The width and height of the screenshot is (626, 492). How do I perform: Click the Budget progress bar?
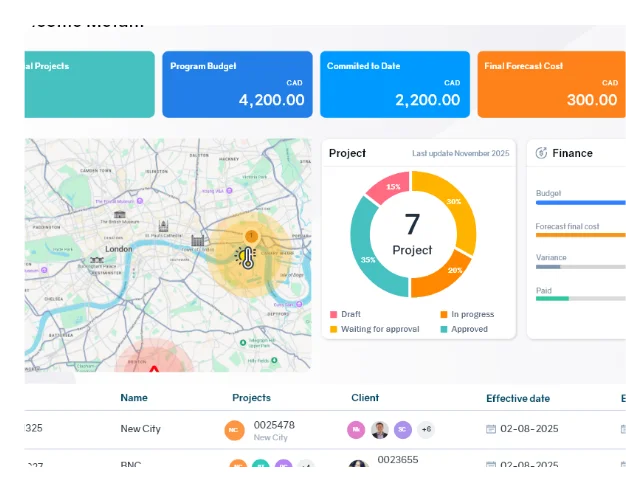pos(580,203)
